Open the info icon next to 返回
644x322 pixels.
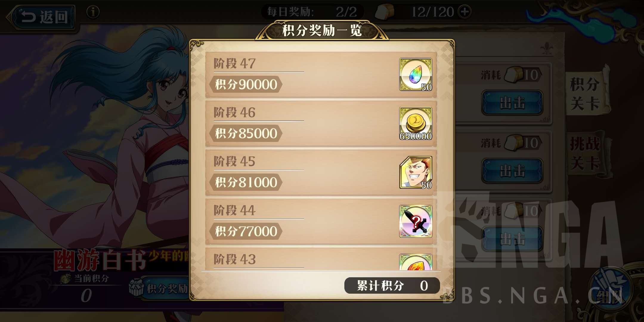pyautogui.click(x=93, y=12)
